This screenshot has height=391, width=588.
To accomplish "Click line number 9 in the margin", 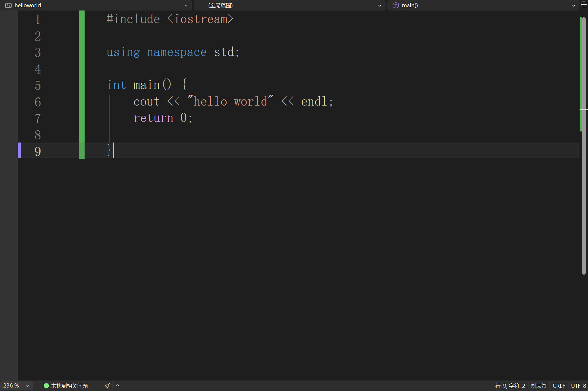I will click(x=38, y=151).
